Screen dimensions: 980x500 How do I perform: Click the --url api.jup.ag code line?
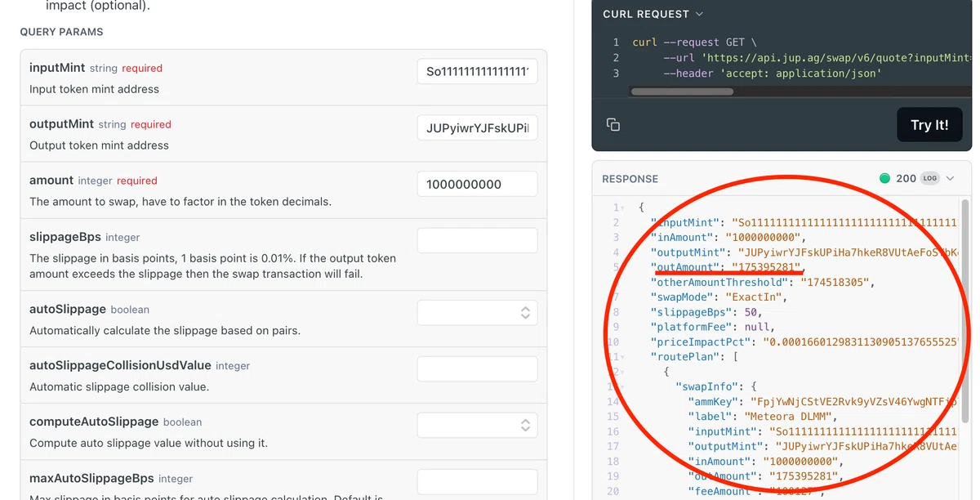tap(817, 58)
